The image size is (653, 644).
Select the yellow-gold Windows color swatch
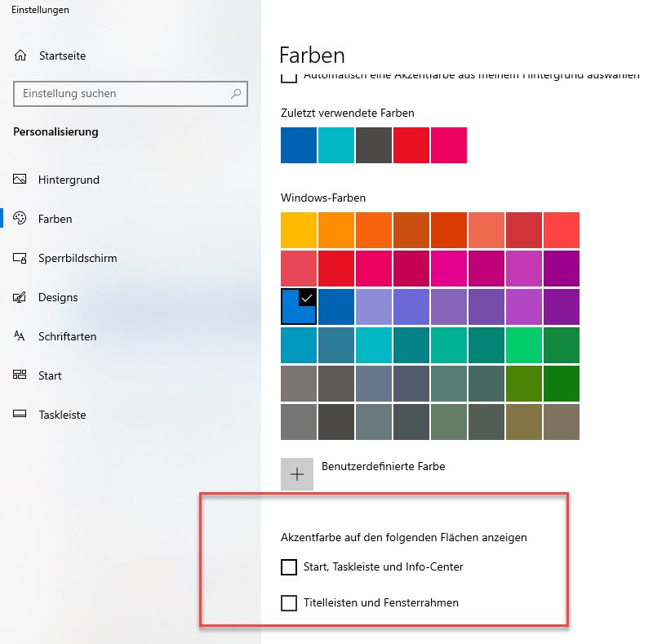coord(299,230)
